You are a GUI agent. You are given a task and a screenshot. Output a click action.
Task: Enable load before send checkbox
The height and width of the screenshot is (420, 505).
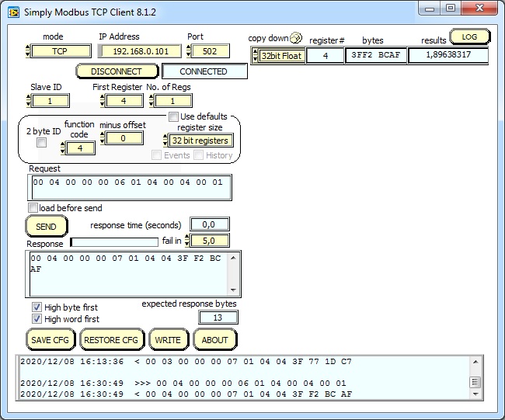33,207
